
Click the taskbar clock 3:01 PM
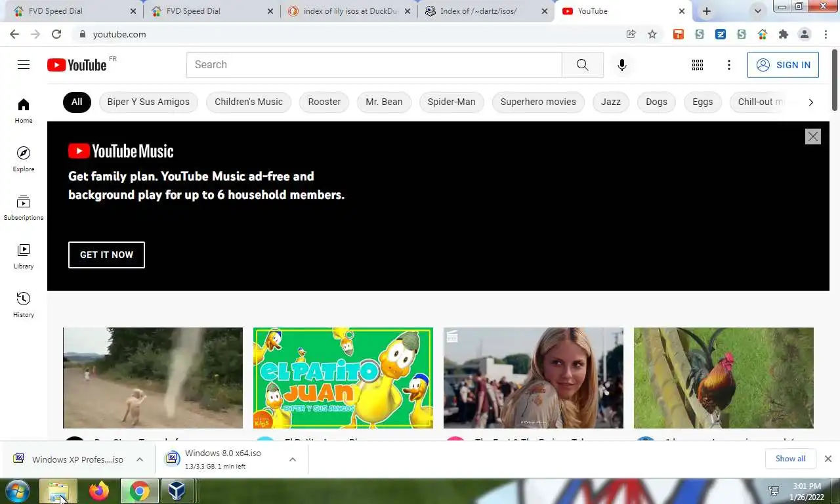coord(807,486)
